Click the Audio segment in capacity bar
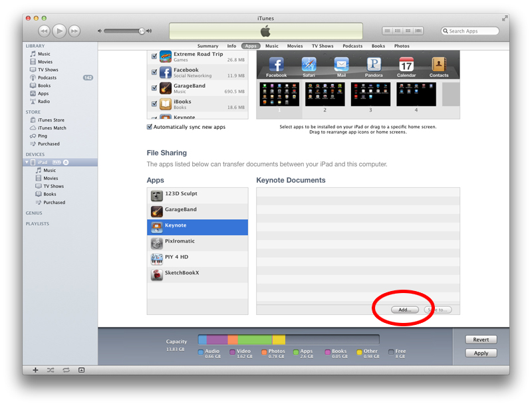 pyautogui.click(x=203, y=340)
